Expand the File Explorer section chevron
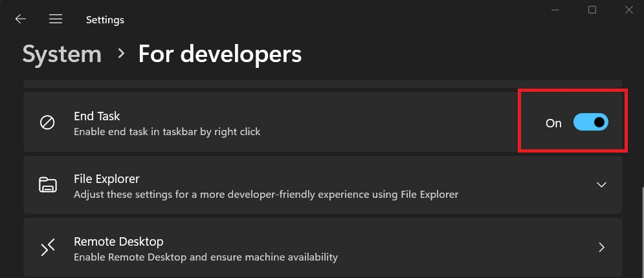 tap(601, 185)
